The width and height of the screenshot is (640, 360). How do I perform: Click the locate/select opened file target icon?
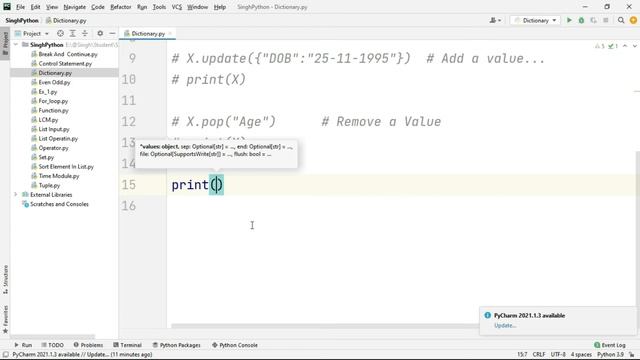(x=60, y=33)
